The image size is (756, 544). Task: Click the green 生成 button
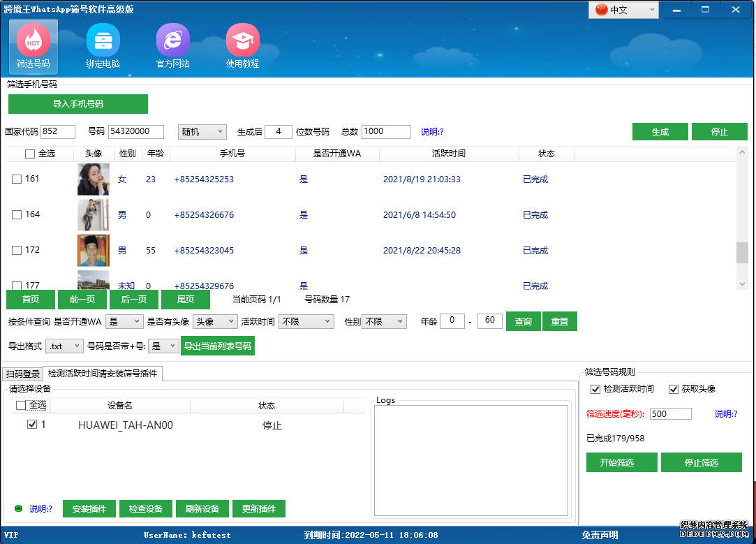coord(660,132)
